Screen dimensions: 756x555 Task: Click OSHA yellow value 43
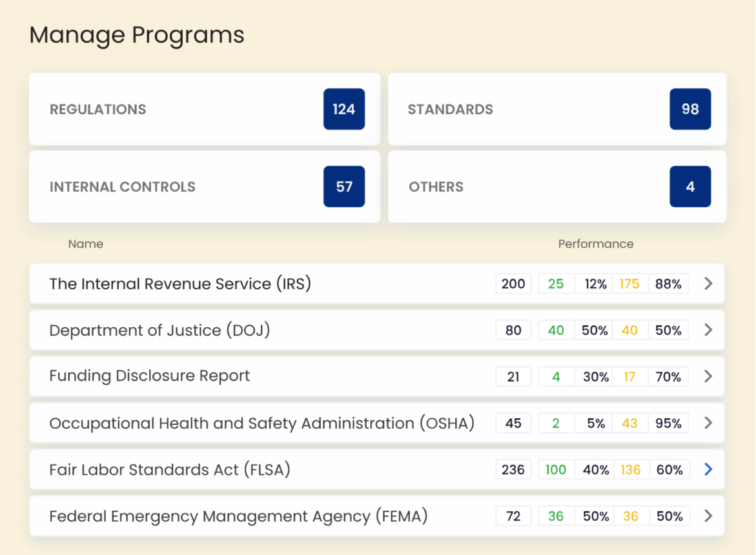(x=629, y=423)
